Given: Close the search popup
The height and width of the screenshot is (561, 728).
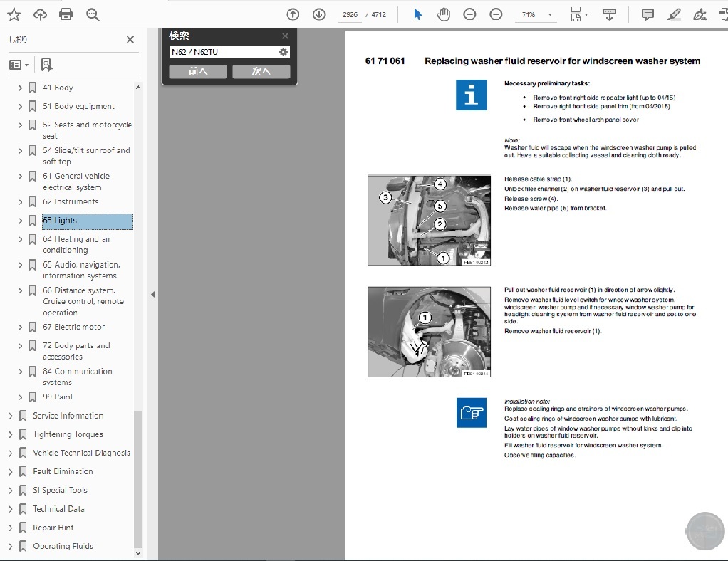Looking at the screenshot, I should pyautogui.click(x=285, y=36).
